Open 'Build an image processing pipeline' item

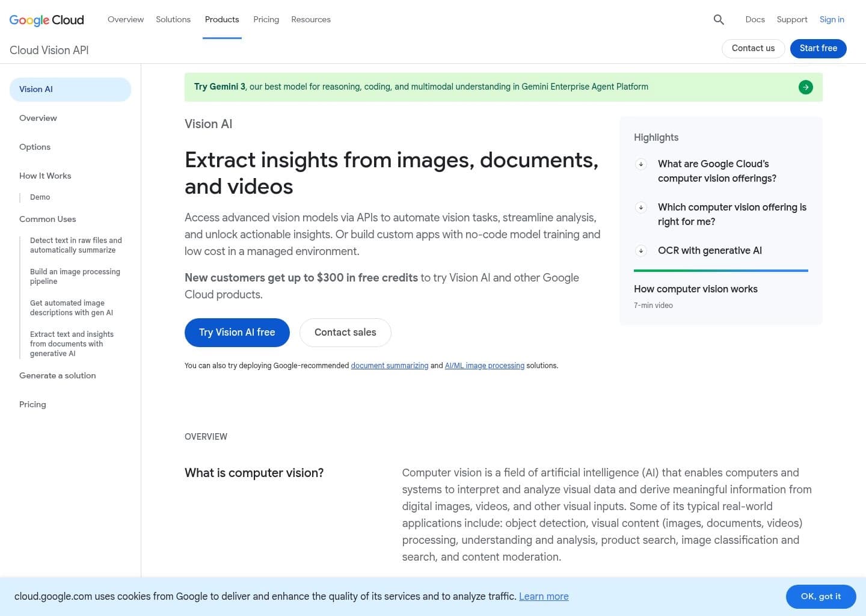coord(75,276)
